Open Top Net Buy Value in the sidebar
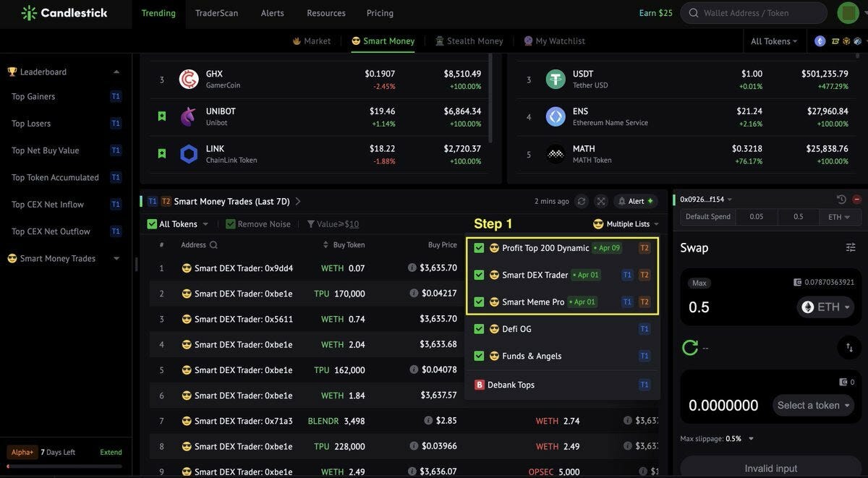Screen dimensions: 868x478 (x=46, y=150)
